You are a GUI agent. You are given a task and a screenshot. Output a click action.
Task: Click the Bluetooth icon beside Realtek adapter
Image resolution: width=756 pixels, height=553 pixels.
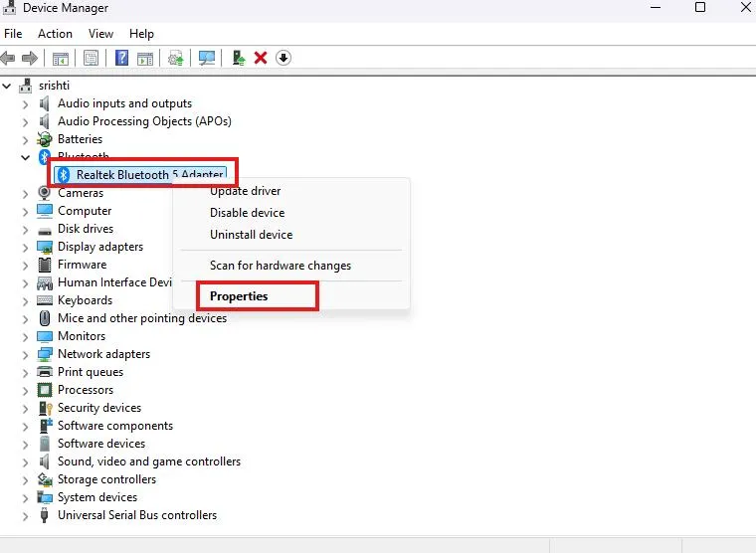coord(65,175)
